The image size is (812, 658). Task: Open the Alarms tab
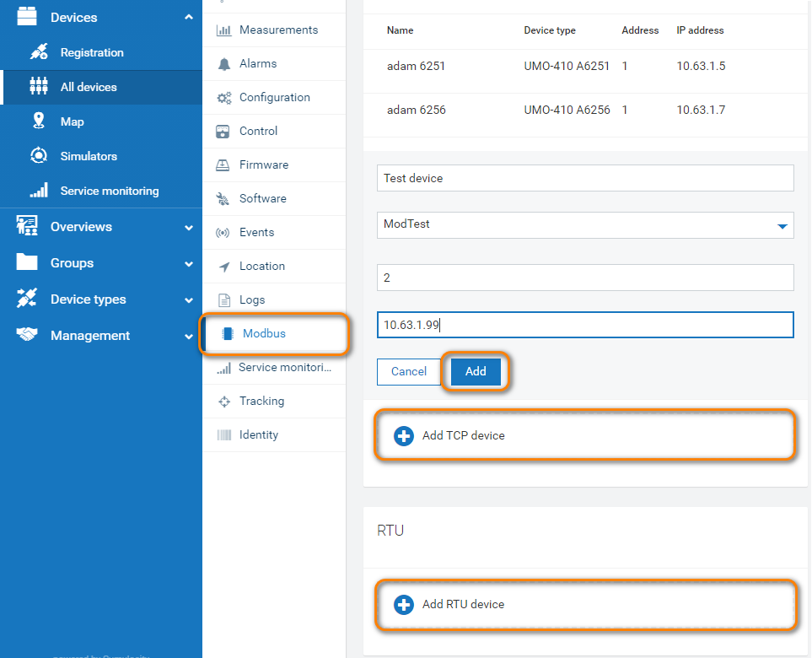tap(274, 64)
